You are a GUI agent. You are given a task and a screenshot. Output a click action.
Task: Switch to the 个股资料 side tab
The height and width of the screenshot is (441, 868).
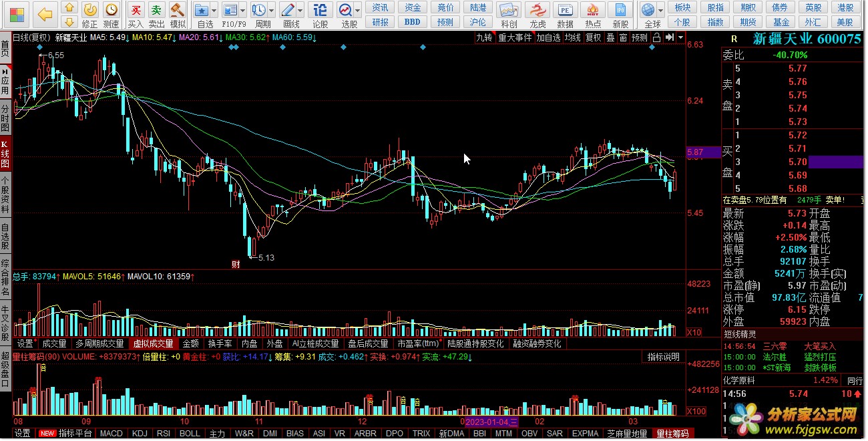[x=5, y=194]
